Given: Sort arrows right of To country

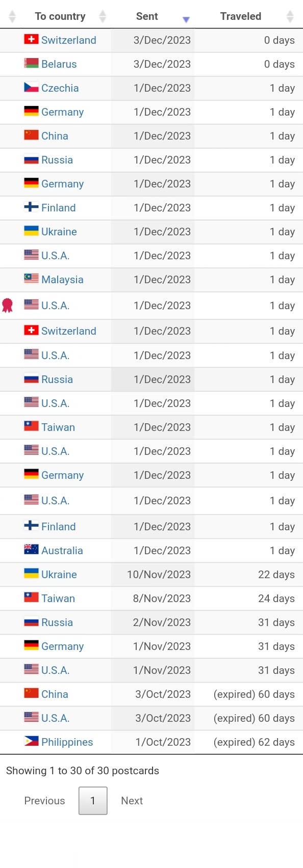Looking at the screenshot, I should click(103, 17).
